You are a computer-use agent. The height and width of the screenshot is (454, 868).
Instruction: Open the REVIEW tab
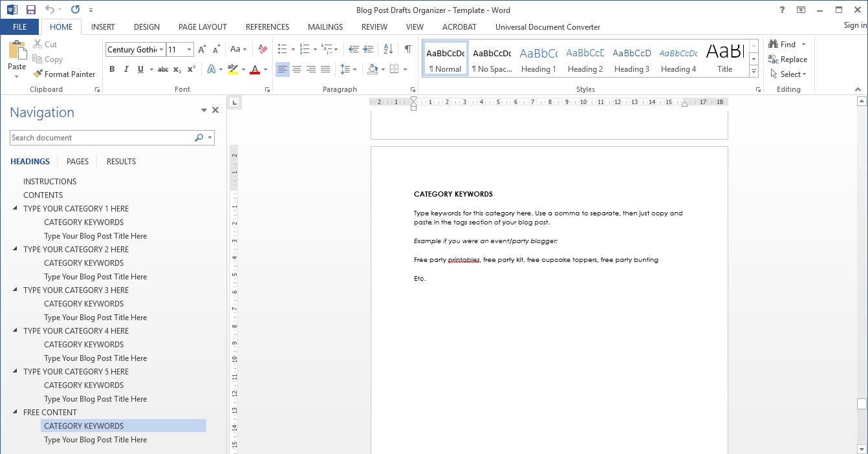click(374, 27)
